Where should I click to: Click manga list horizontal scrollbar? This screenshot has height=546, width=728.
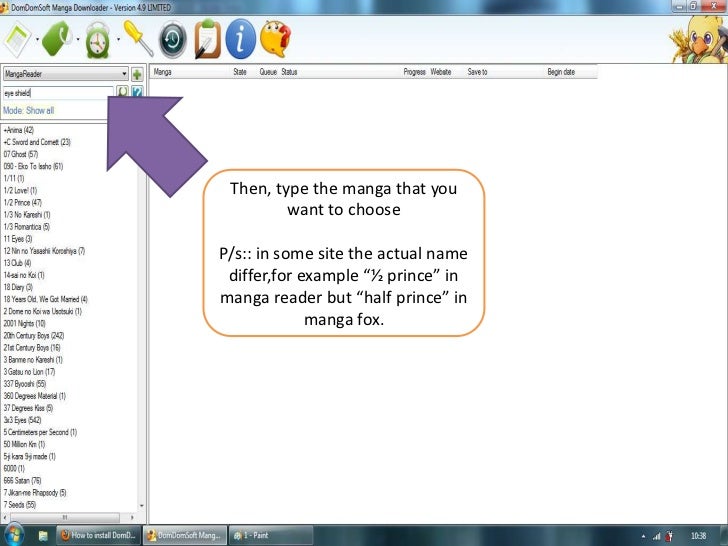[65, 517]
